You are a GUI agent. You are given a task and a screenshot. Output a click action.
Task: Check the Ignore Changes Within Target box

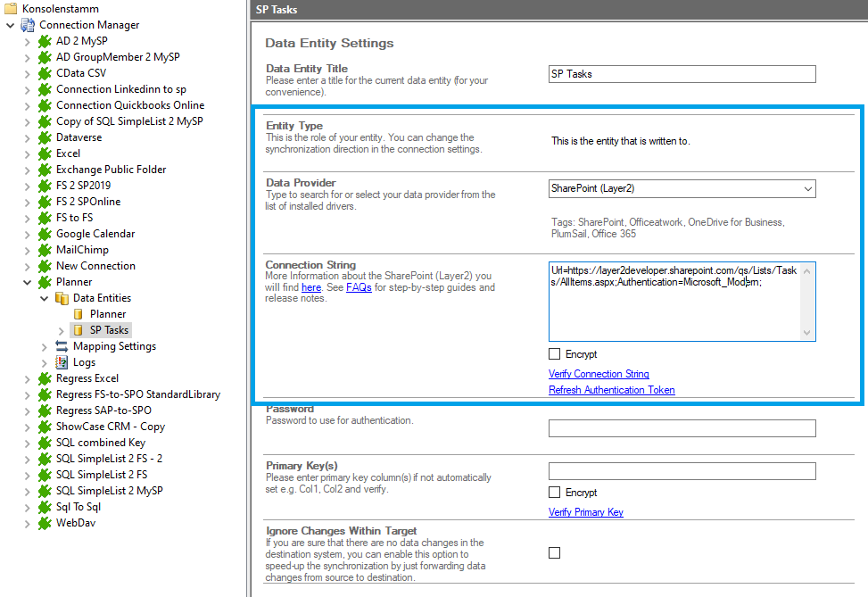[x=555, y=553]
